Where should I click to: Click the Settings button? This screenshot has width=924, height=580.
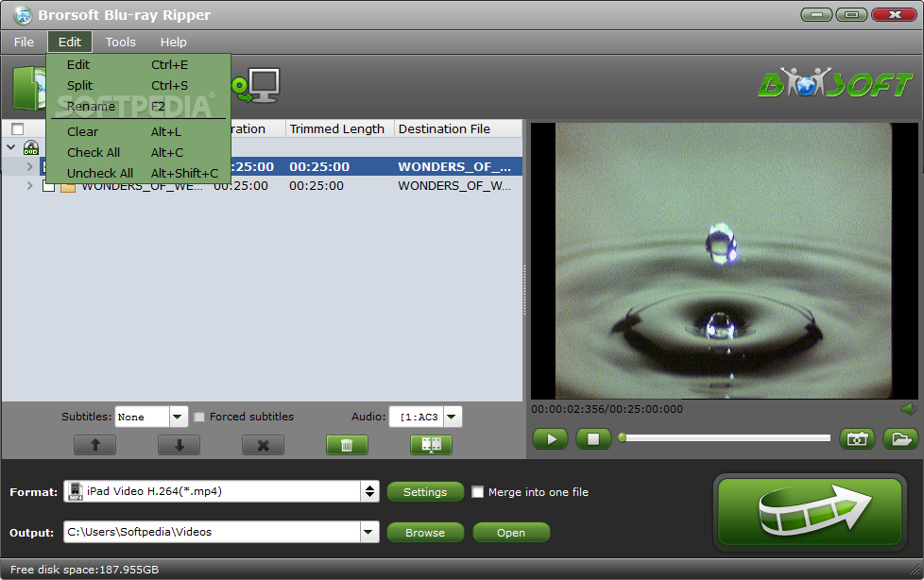click(425, 492)
